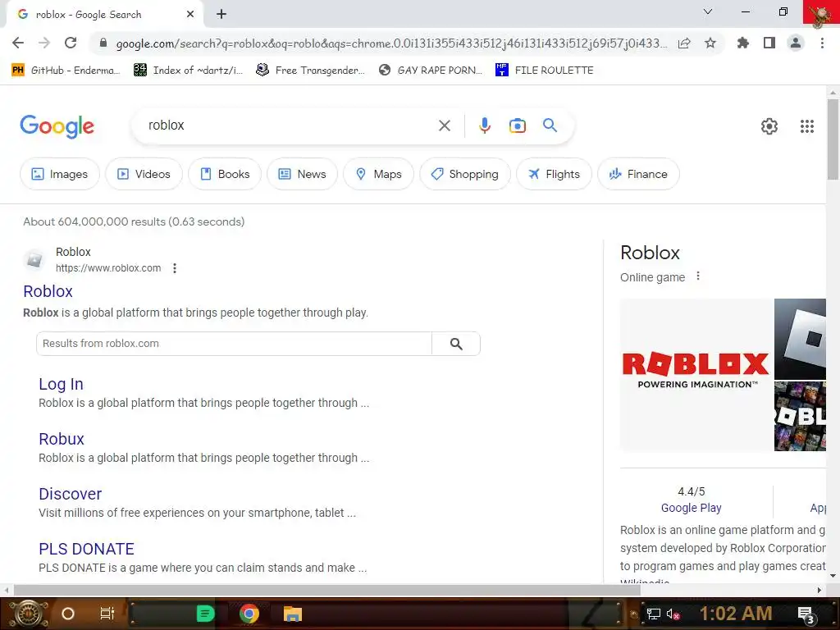
Task: Click the roblox.com favicon
Action: (x=34, y=260)
